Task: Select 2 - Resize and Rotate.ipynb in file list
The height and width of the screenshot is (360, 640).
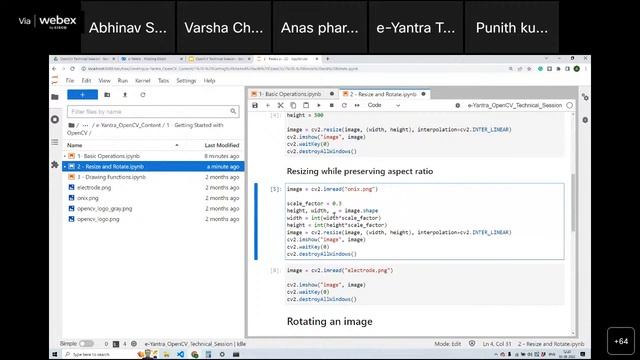Action: point(153,167)
